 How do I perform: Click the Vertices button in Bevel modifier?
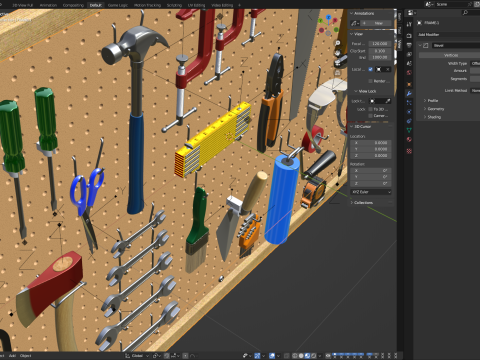pyautogui.click(x=449, y=55)
